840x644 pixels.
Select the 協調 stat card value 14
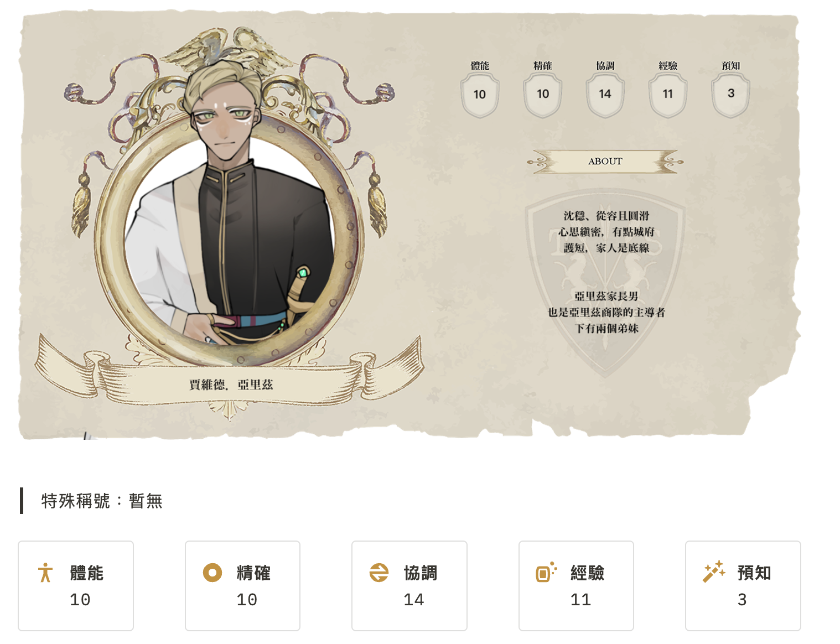tap(414, 600)
